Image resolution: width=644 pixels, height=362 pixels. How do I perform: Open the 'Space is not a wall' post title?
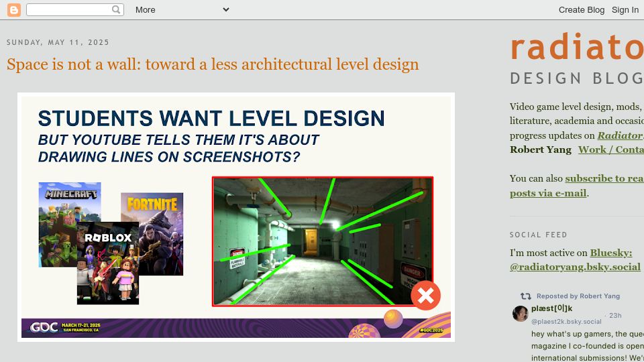213,64
